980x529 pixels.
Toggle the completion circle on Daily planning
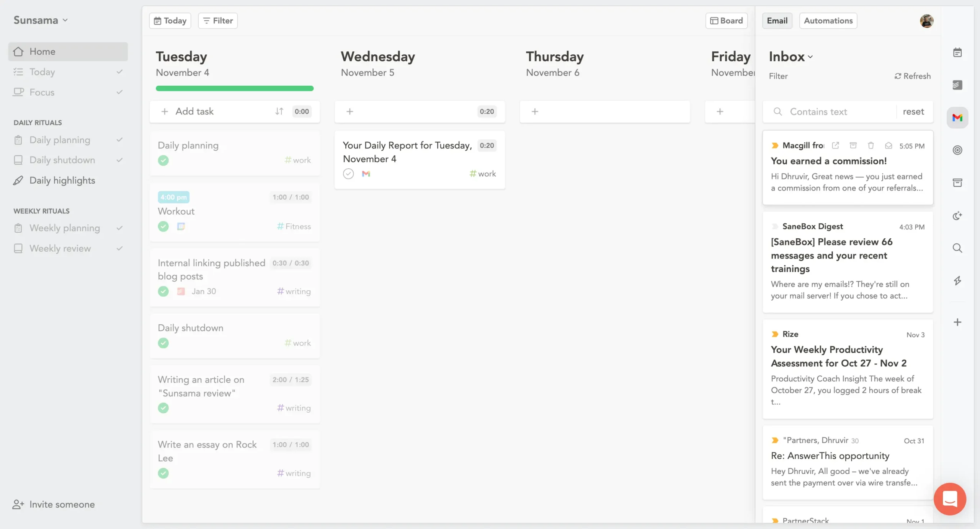pyautogui.click(x=163, y=160)
